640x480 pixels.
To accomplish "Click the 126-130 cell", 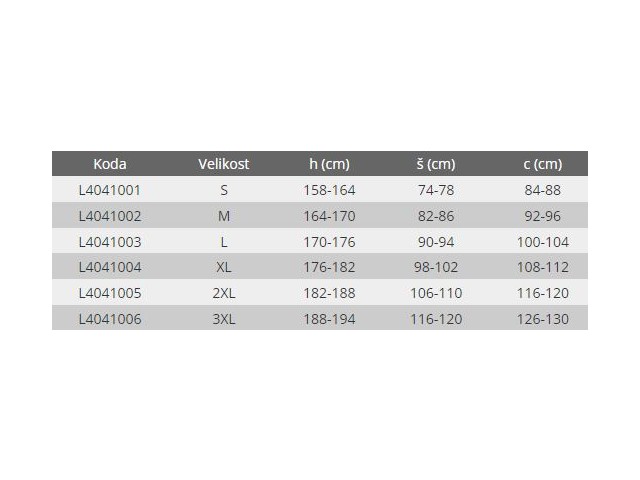I will 543,317.
